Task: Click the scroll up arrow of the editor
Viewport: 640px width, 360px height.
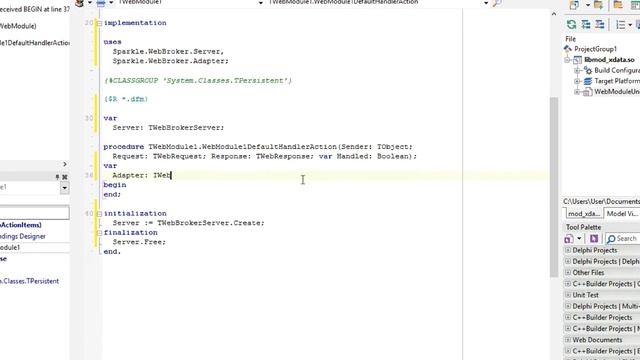Action: pyautogui.click(x=554, y=14)
